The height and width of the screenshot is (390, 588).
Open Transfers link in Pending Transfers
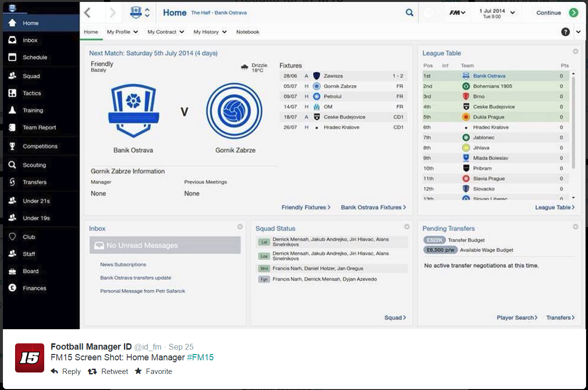560,318
